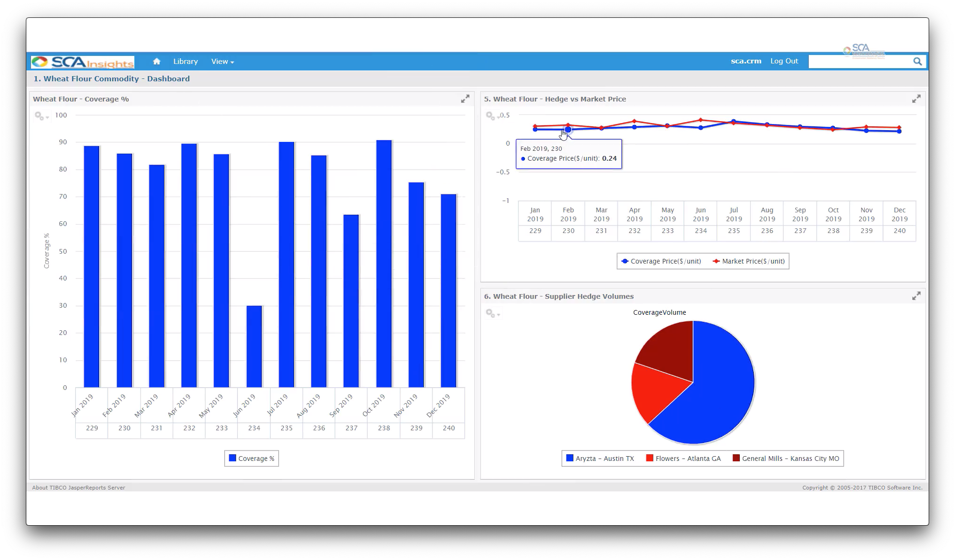
Task: Open the Library menu
Action: (x=185, y=61)
